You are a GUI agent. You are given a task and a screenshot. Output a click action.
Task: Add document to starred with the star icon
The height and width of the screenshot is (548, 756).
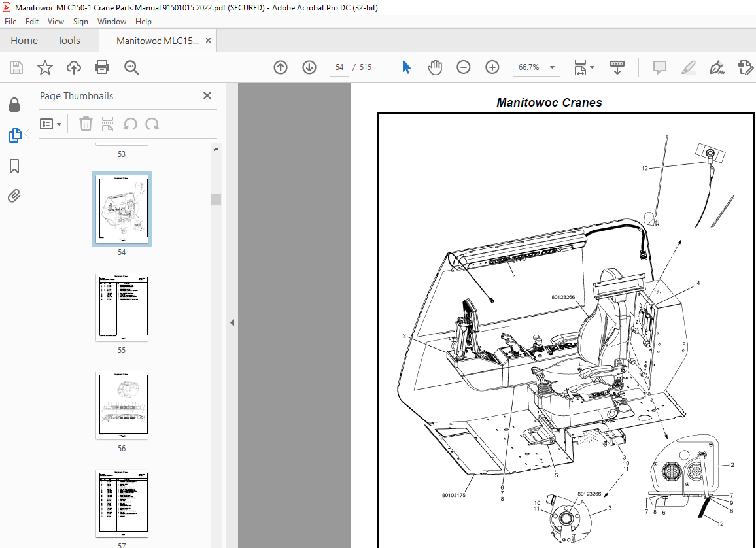45,67
